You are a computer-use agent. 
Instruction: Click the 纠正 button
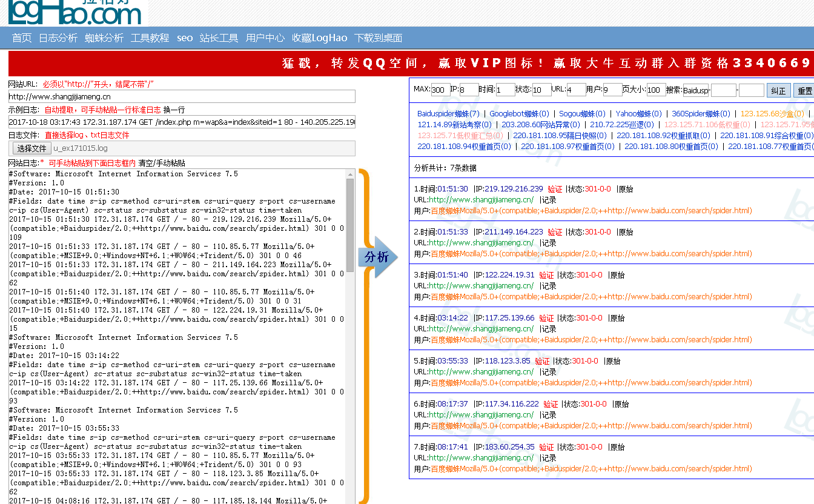(778, 90)
